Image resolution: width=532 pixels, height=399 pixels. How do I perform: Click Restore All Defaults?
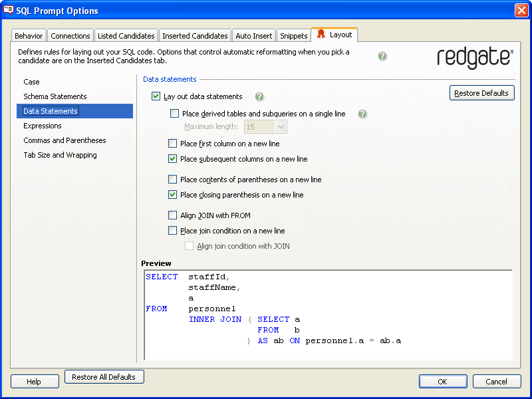pos(104,377)
